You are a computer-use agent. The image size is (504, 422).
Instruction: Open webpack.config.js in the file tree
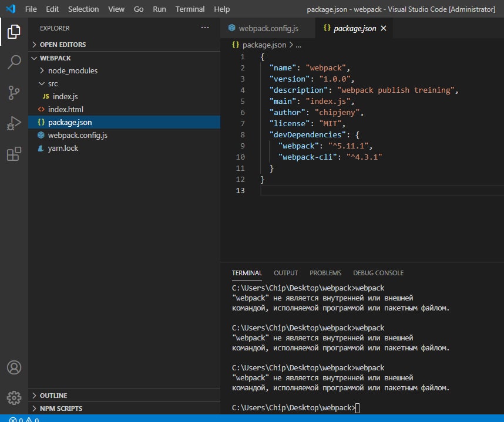(124, 135)
